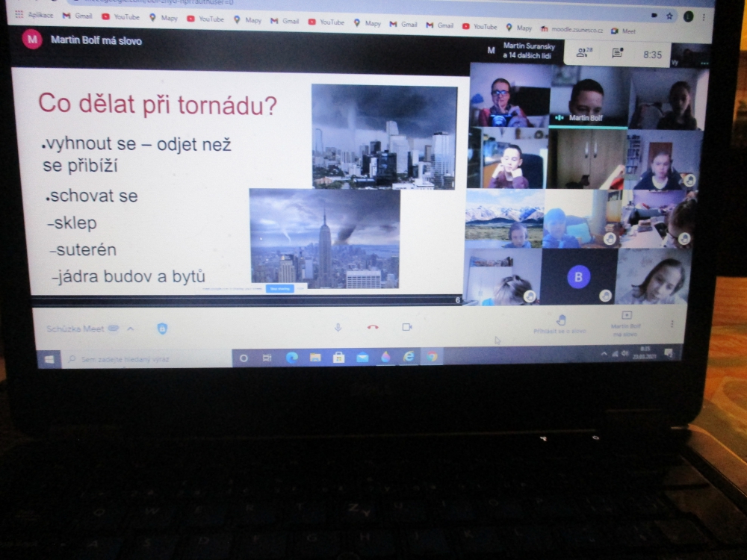Click the city tornado picture at top of slide
The image size is (747, 560).
[x=385, y=137]
